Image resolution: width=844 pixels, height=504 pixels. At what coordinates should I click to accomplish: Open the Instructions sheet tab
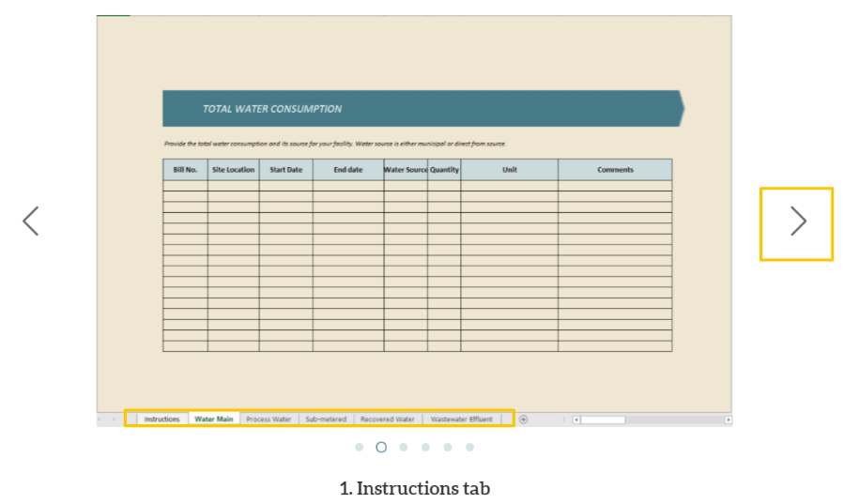(x=161, y=420)
